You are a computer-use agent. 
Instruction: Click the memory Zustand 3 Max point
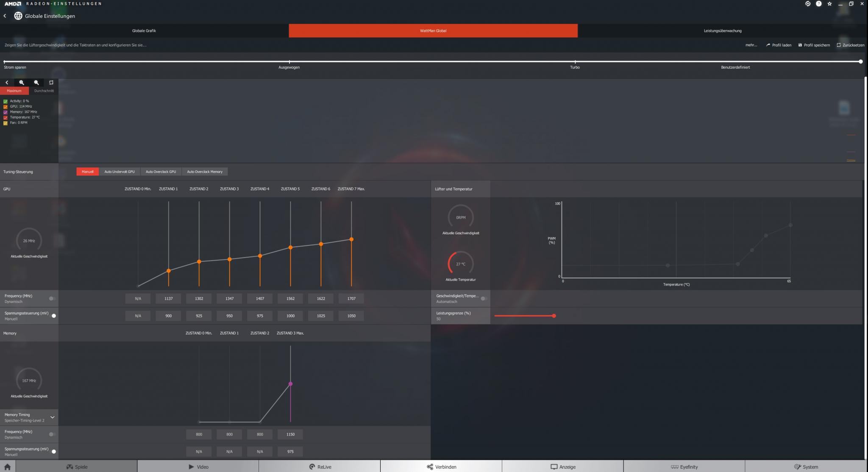point(290,384)
